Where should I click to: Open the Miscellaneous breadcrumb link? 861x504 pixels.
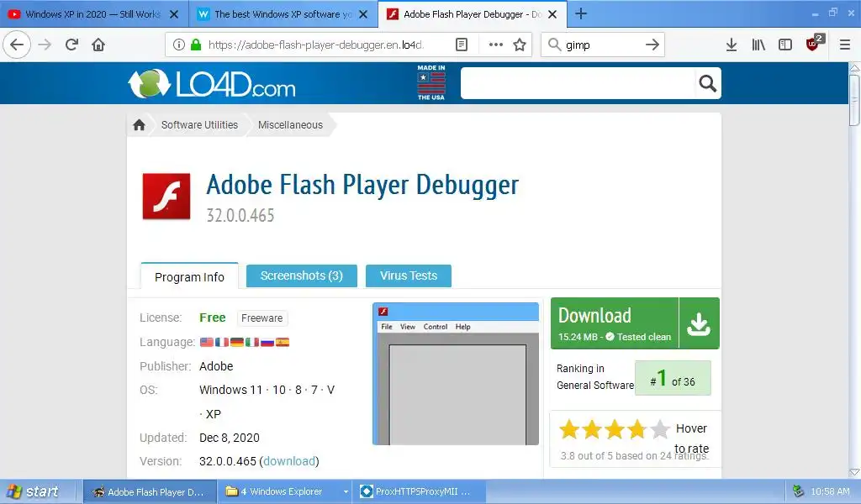coord(290,125)
